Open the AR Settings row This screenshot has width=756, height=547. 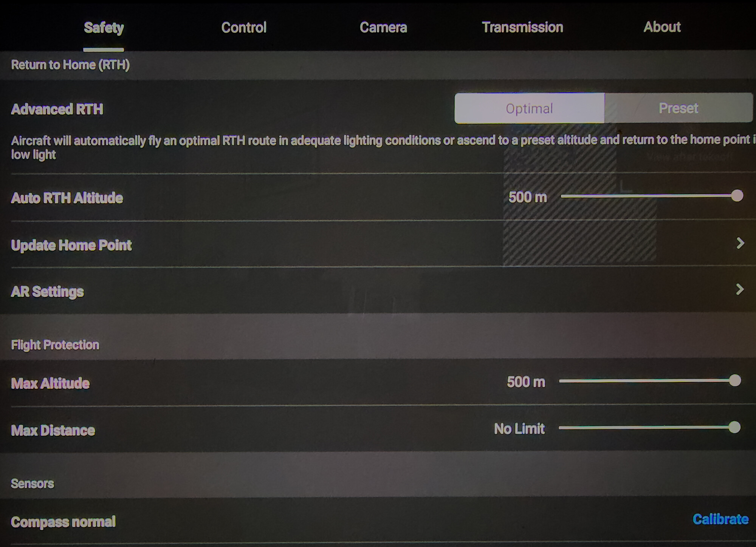click(47, 292)
